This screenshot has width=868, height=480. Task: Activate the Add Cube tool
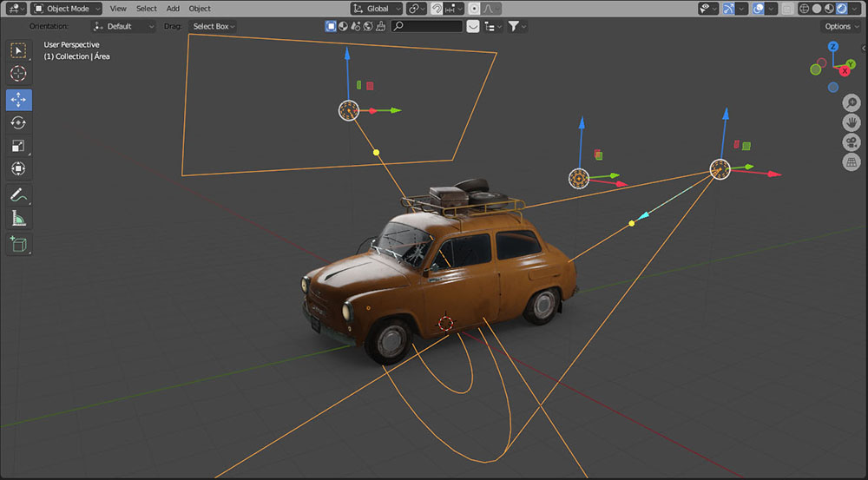(x=18, y=244)
